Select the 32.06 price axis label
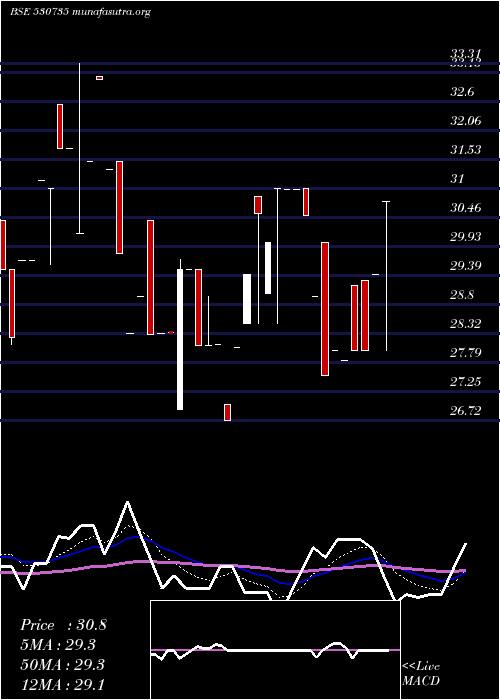 pyautogui.click(x=466, y=121)
